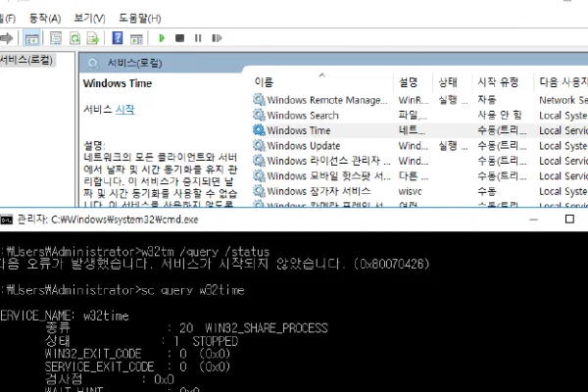
Task: Minimize the cmd.exe window
Action: pyautogui.click(x=533, y=220)
